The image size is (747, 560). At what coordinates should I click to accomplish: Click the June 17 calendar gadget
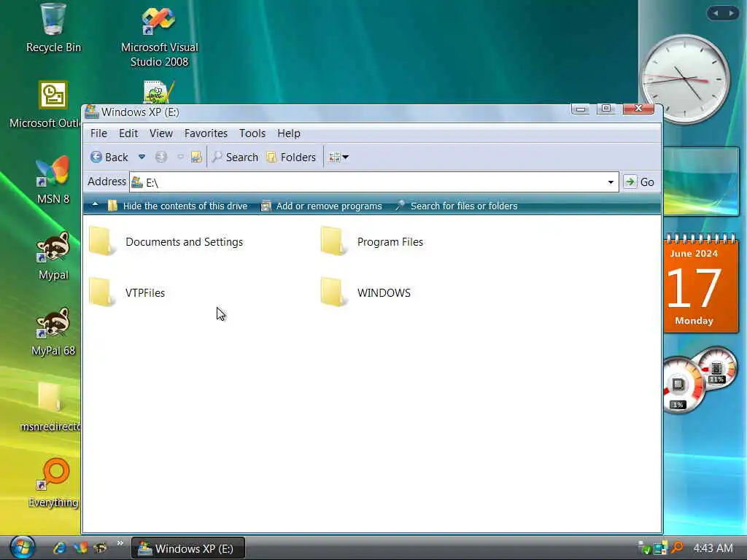(701, 283)
